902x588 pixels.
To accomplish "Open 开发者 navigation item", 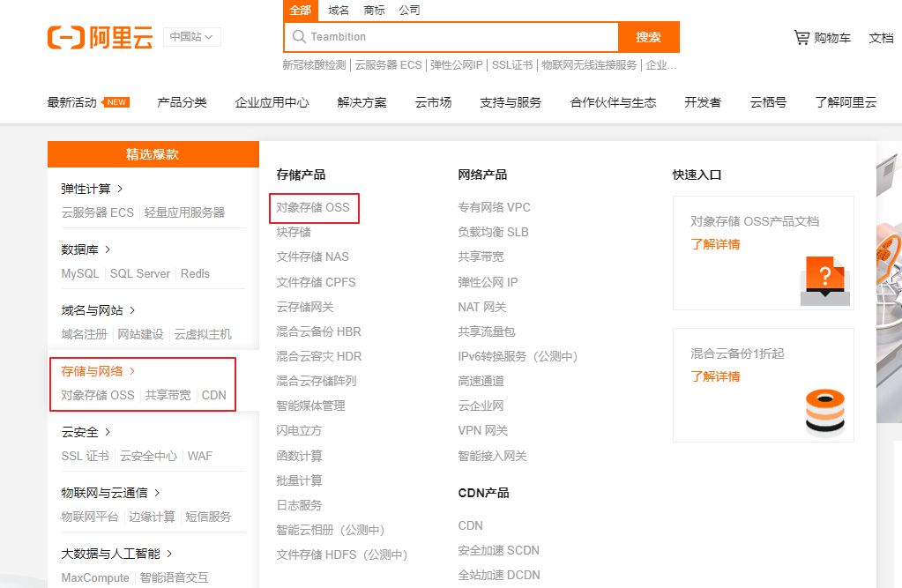I will pos(703,102).
